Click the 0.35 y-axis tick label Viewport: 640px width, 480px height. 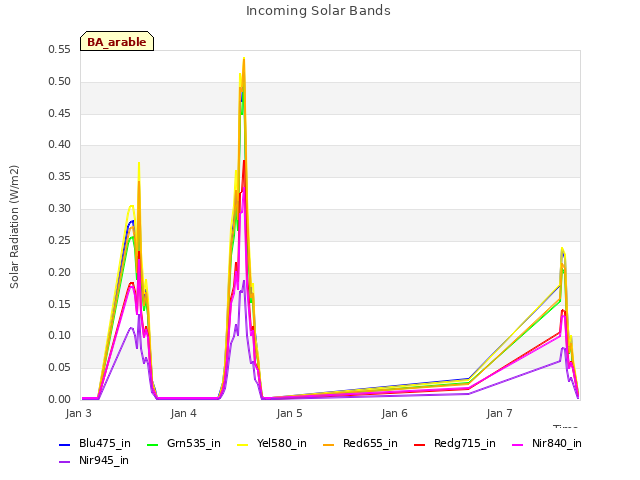click(60, 176)
